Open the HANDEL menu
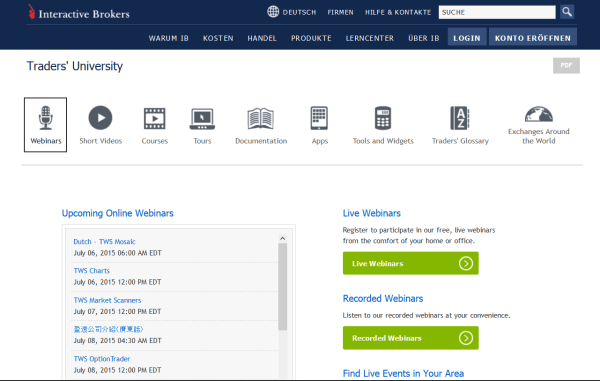This screenshot has height=381, width=600. tap(262, 38)
